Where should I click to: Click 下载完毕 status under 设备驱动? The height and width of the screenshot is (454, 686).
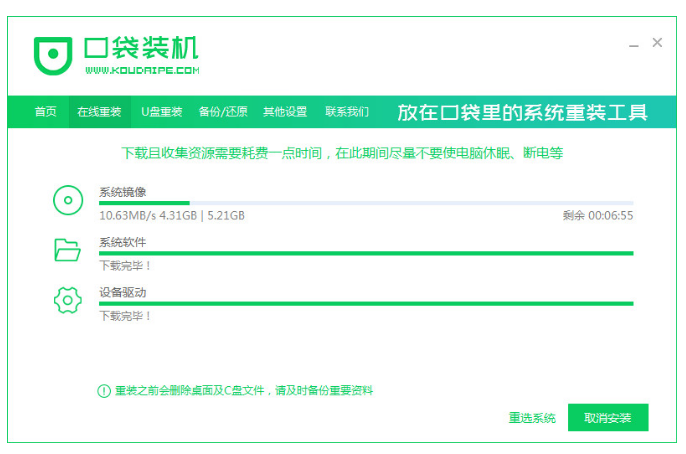pyautogui.click(x=125, y=316)
